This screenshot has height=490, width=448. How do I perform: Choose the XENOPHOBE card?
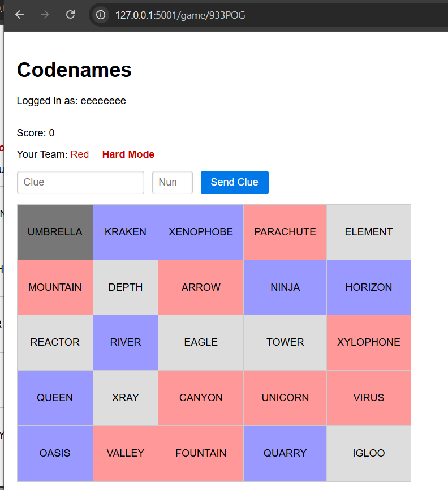coord(201,232)
